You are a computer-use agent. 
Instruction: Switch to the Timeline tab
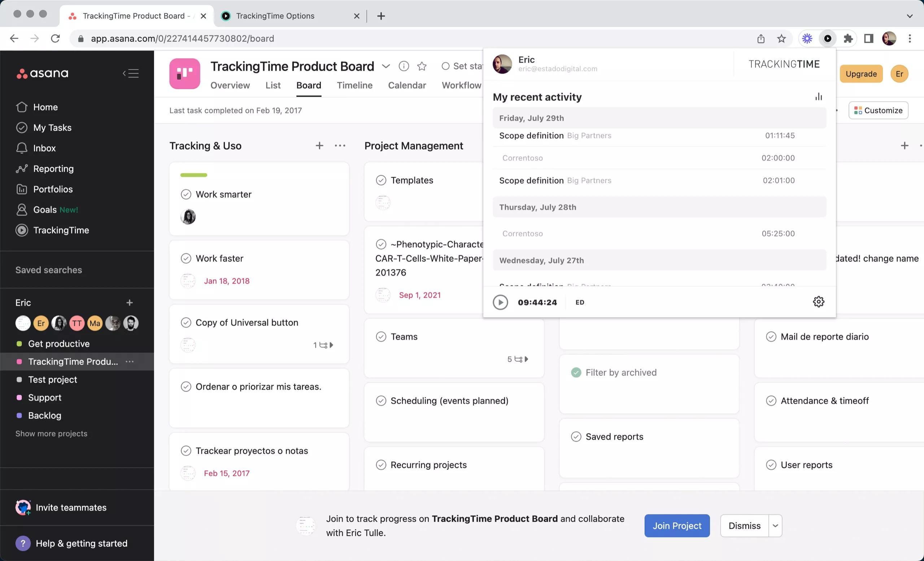[354, 85]
